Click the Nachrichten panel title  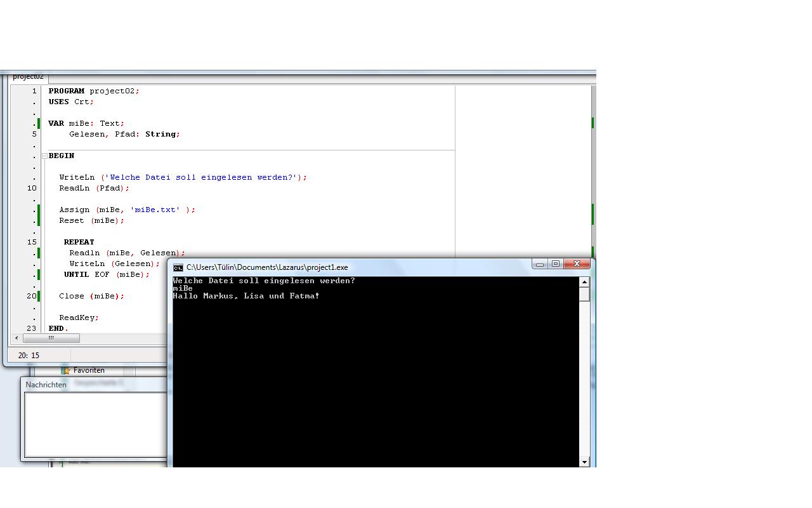[46, 385]
